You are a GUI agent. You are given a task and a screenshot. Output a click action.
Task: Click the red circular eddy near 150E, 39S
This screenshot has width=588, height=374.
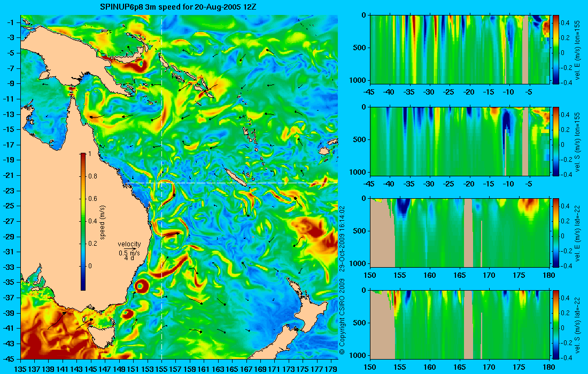(127, 314)
